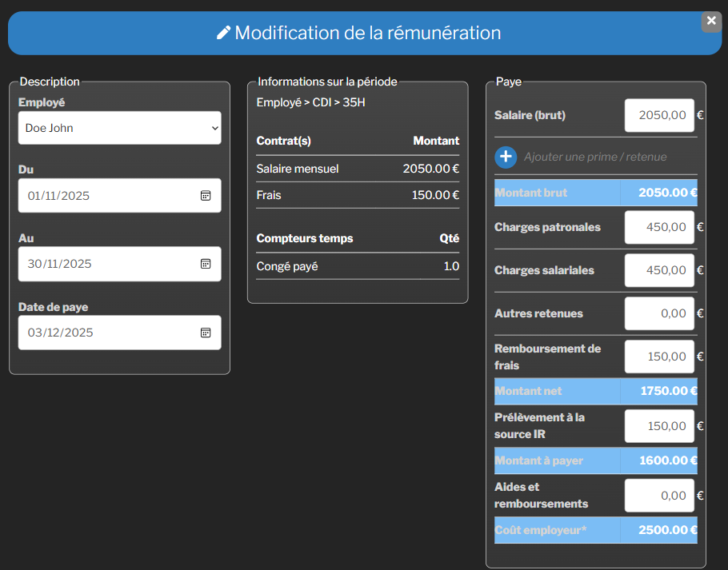This screenshot has width=728, height=570.
Task: Click the Autres retenues input
Action: pyautogui.click(x=658, y=313)
